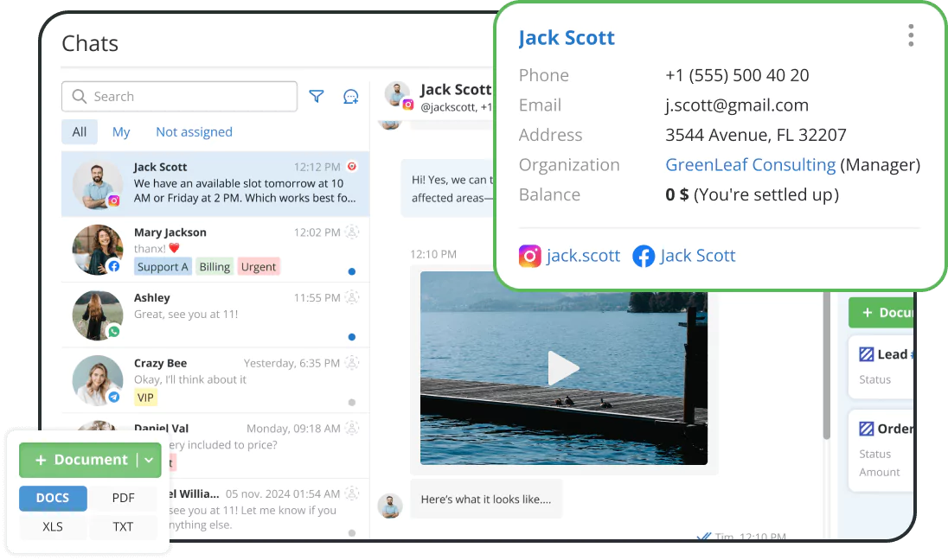Click the Instagram icon beside jack.scott
The height and width of the screenshot is (560, 948).
coord(529,256)
